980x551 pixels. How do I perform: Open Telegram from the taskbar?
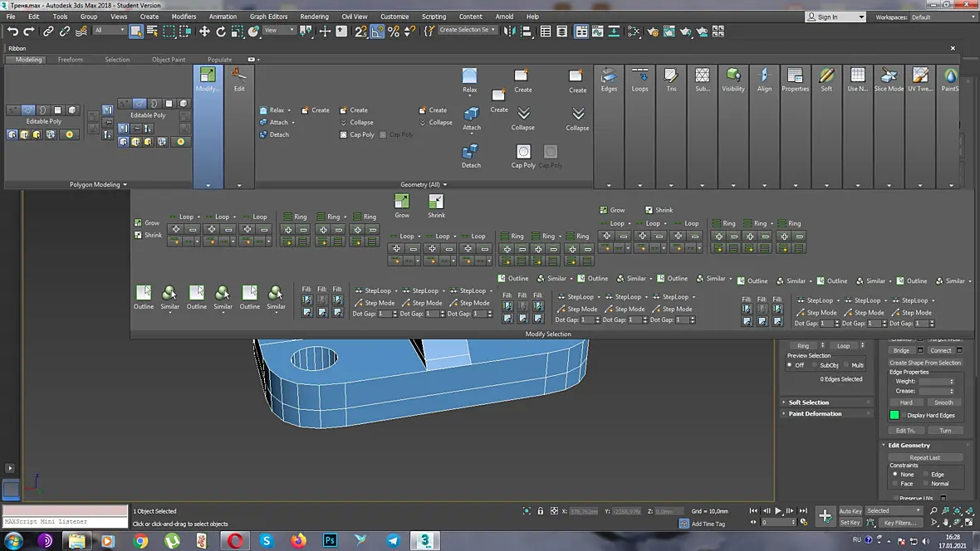(393, 540)
